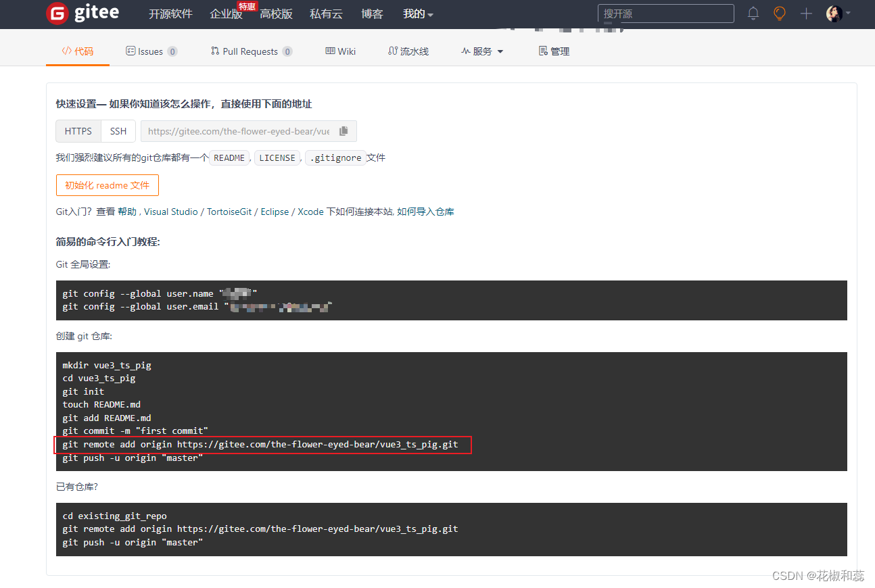Open TortoiseGit guide link
Screen dimensions: 875x588
click(x=229, y=212)
